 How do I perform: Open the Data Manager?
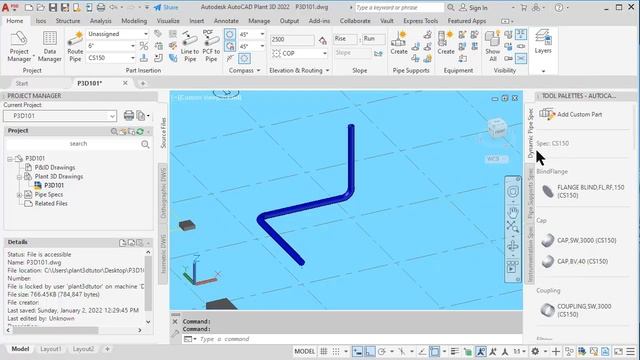pyautogui.click(x=49, y=47)
